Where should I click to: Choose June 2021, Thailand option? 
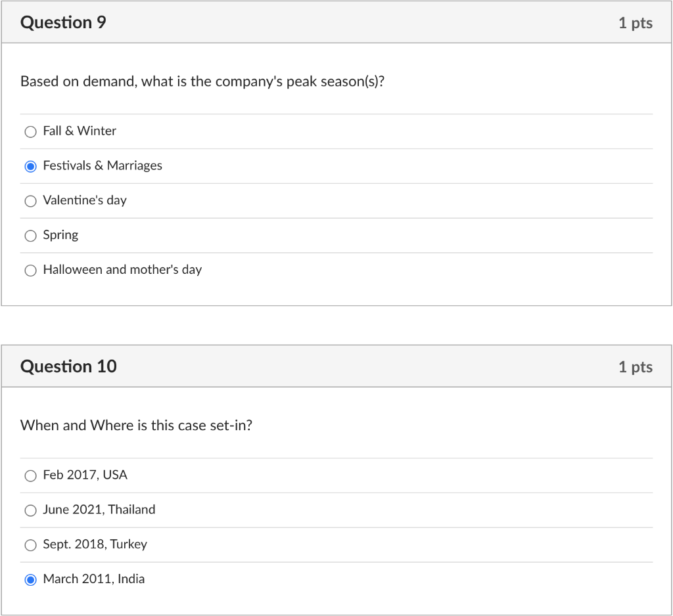30,510
